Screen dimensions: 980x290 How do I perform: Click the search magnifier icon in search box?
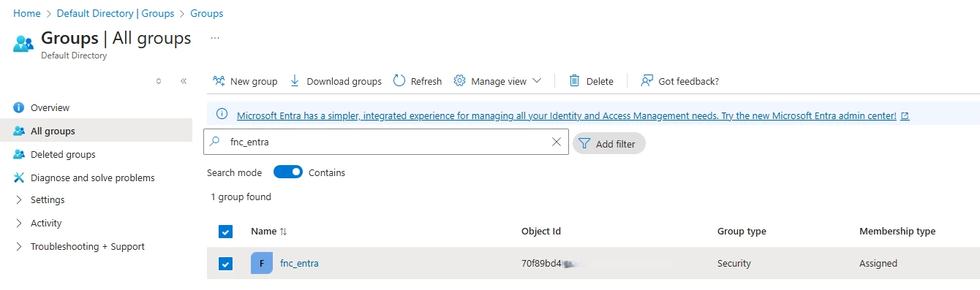point(215,142)
